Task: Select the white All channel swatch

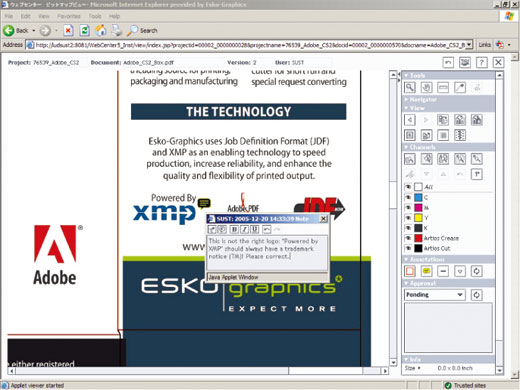Action: (x=418, y=187)
